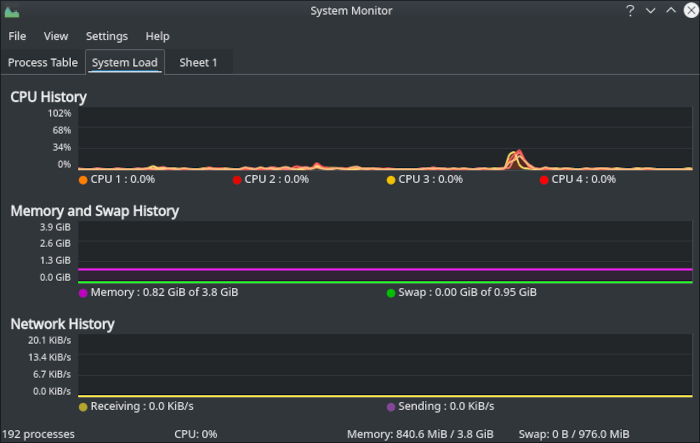
Task: Switch to the Process Table tab
Action: (43, 63)
